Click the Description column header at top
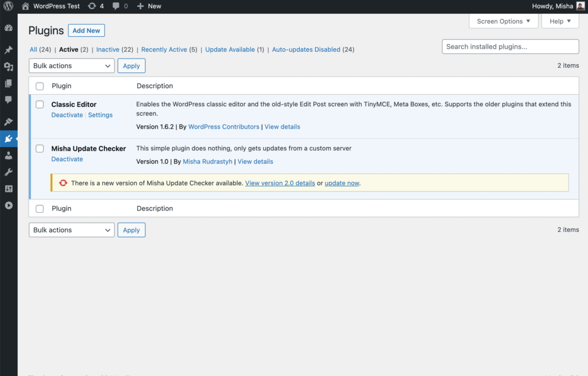 [x=154, y=86]
